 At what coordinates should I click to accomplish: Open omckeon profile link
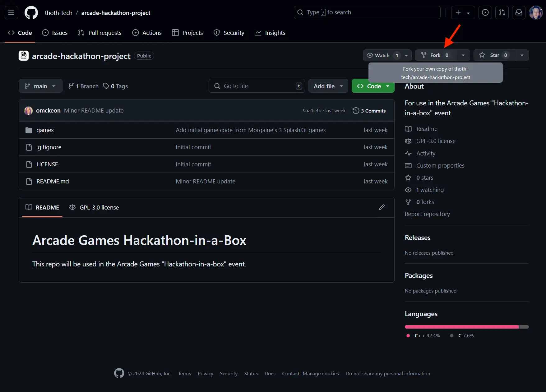[48, 111]
